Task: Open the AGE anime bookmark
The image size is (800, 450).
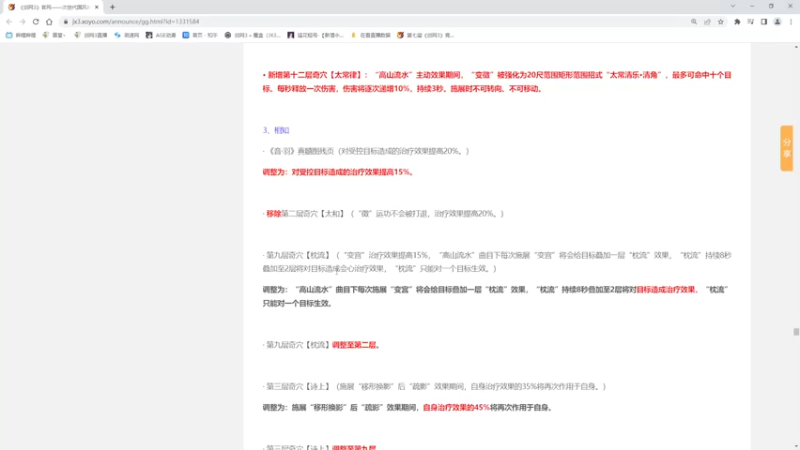Action: coord(161,35)
